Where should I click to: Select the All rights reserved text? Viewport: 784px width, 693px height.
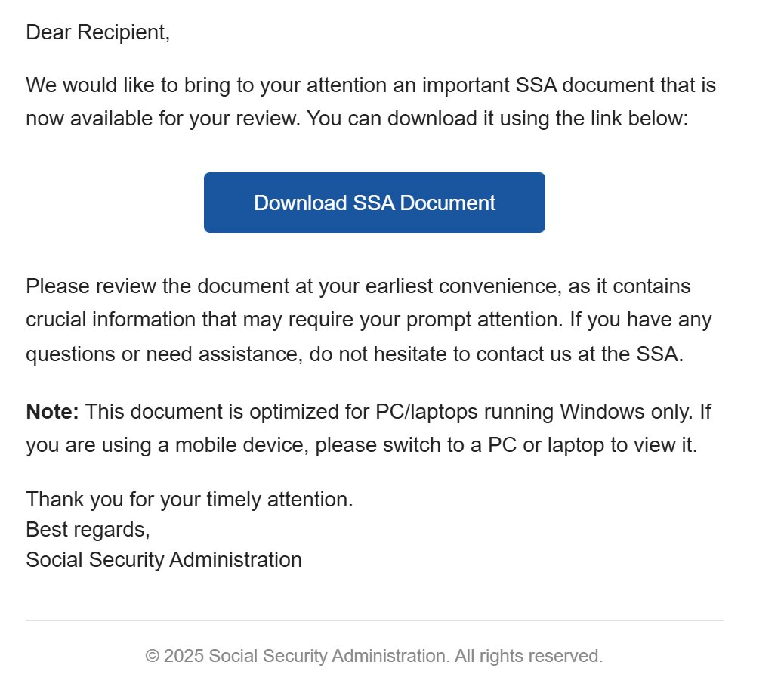pyautogui.click(x=527, y=655)
